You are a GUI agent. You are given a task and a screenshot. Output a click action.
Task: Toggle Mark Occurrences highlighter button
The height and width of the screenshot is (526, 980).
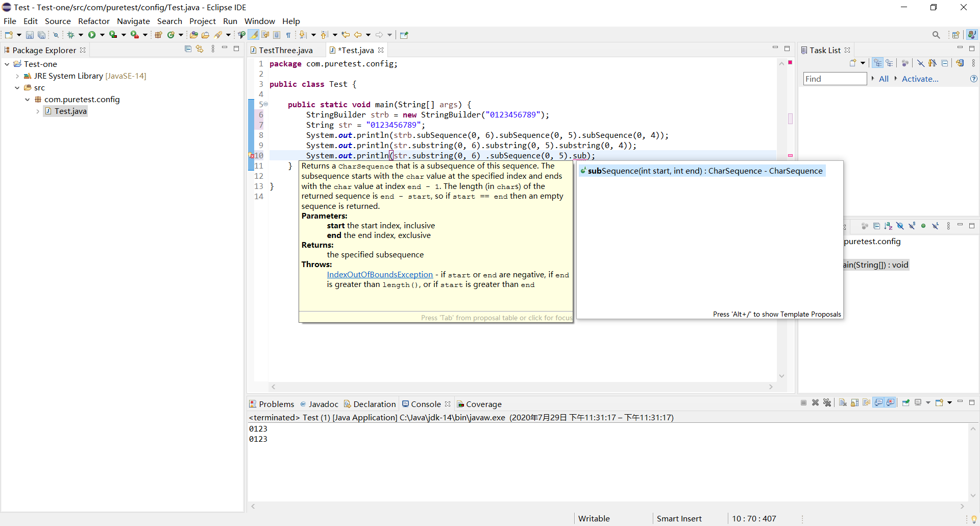click(x=254, y=35)
